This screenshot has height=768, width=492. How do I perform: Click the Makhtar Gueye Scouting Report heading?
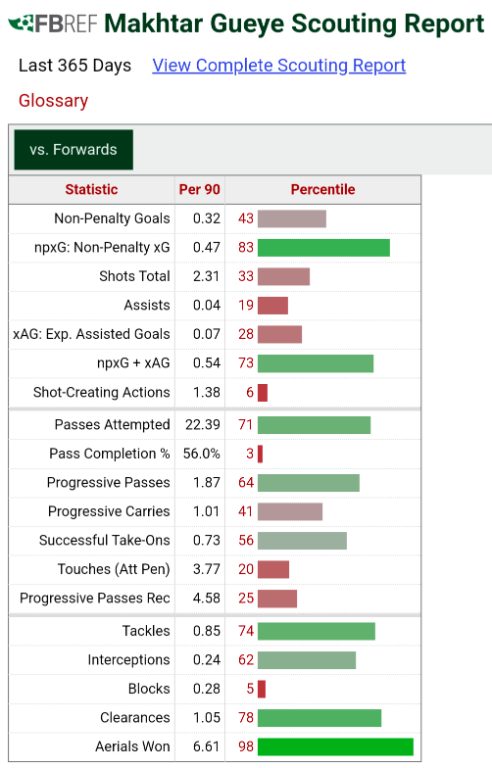295,24
